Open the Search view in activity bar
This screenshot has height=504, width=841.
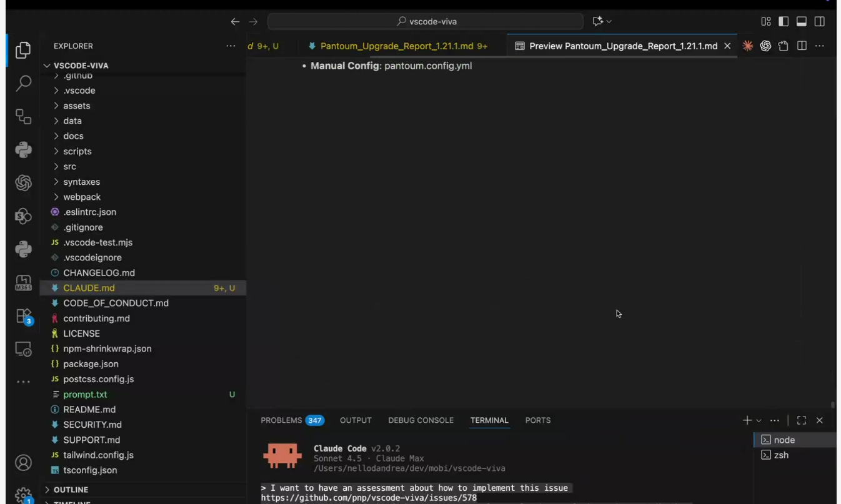pos(23,83)
